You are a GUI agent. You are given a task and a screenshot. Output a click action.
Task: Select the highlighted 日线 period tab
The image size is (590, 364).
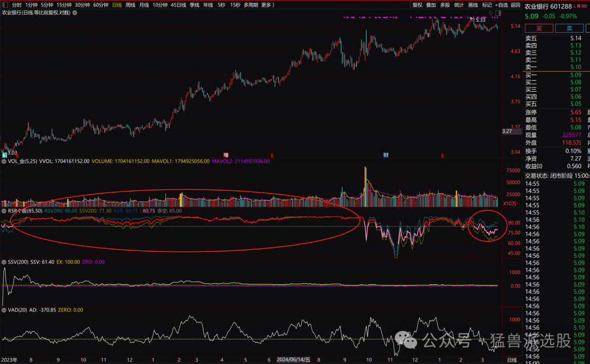point(117,5)
